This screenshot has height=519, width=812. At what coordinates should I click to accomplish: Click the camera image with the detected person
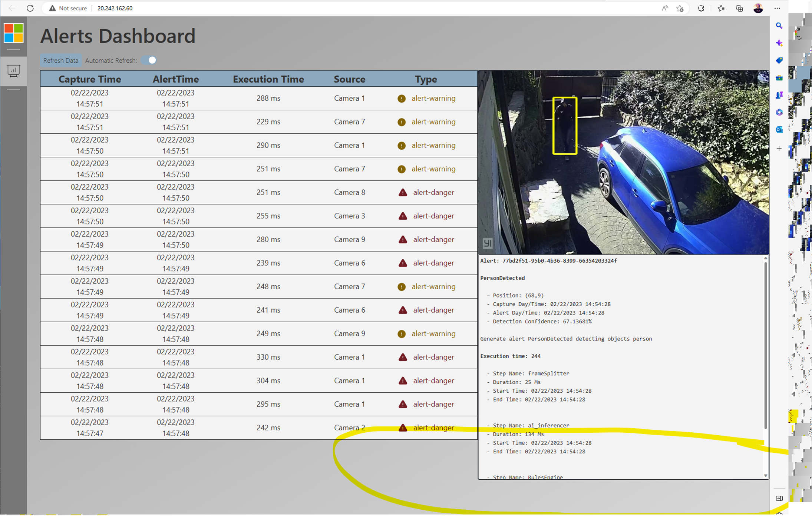click(x=623, y=162)
